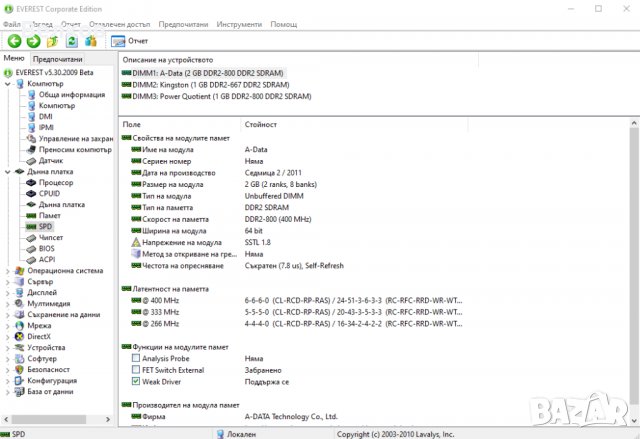Click the green Back arrow toolbar icon
Viewport: 640px width, 439px height.
click(14, 41)
